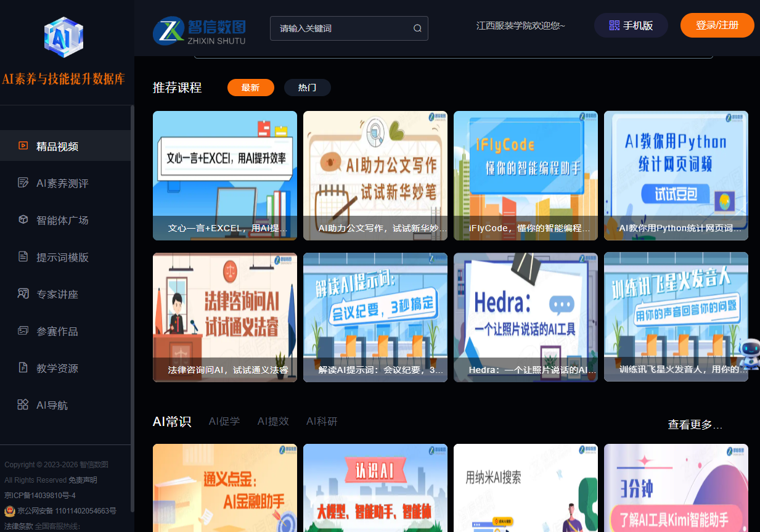Click the 精品视频 sidebar icon
The width and height of the screenshot is (760, 532).
[x=23, y=146]
